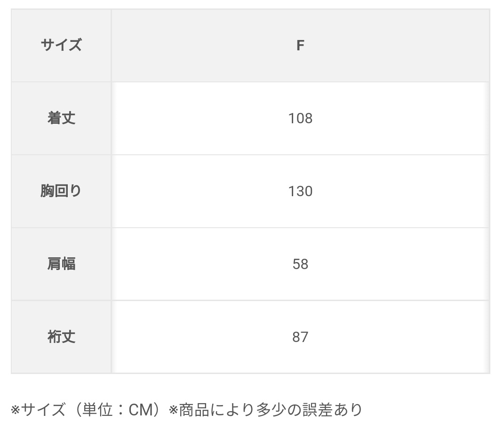Select the 108 length value

[300, 118]
